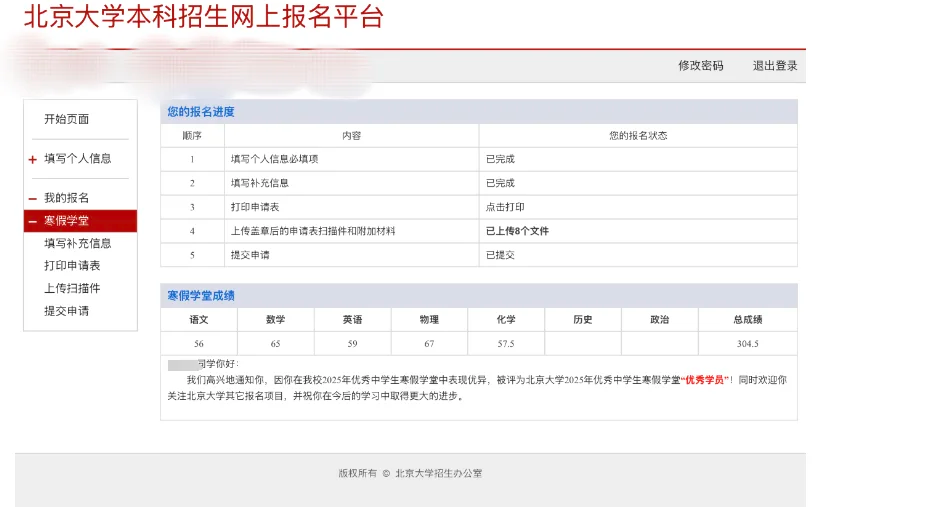The image size is (930, 507).
Task: Click the 已完成 status in row 2
Action: coord(500,183)
